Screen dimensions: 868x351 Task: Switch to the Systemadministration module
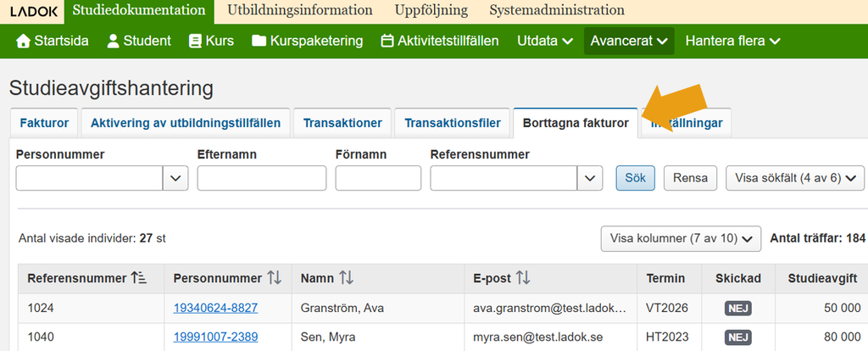click(x=557, y=10)
